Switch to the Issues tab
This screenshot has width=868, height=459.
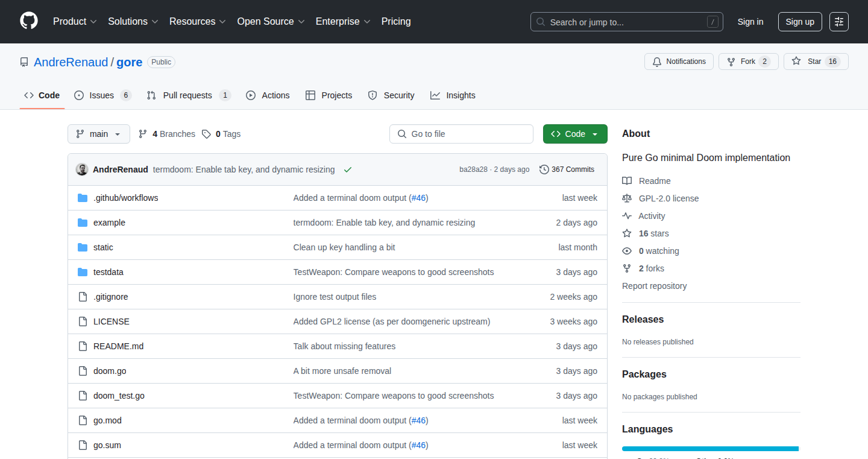click(102, 95)
